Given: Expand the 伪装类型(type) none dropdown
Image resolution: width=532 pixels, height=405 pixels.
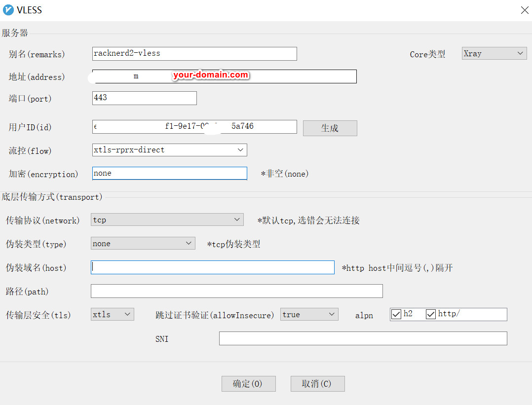Looking at the screenshot, I should (x=143, y=243).
